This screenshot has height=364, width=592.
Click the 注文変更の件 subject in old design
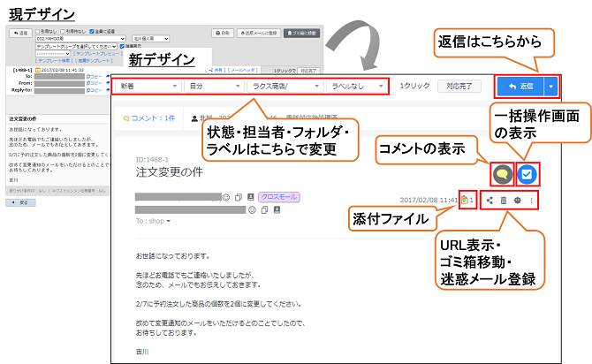23,119
